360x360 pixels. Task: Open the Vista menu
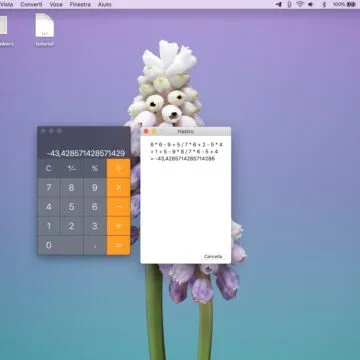(x=6, y=4)
